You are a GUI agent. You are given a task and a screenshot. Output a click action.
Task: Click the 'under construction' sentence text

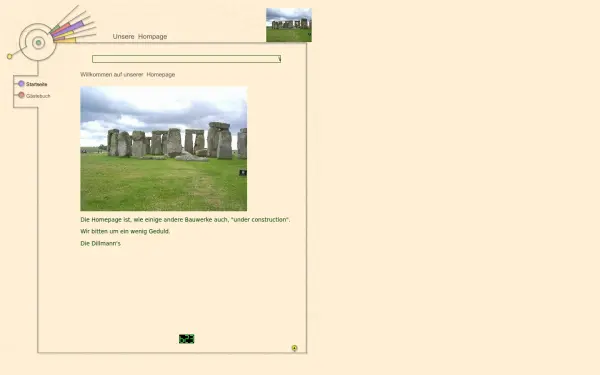(x=185, y=220)
